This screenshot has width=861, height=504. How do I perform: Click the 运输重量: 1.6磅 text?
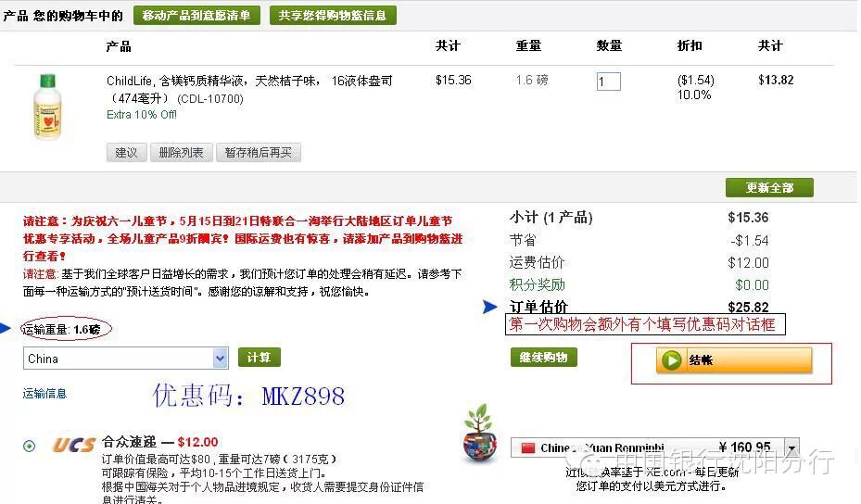(61, 330)
